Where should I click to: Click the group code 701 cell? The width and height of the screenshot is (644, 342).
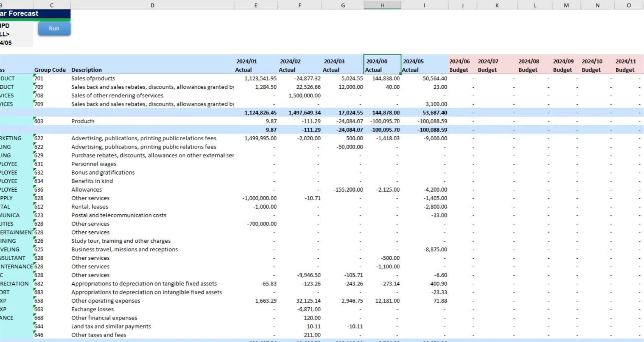39,78
